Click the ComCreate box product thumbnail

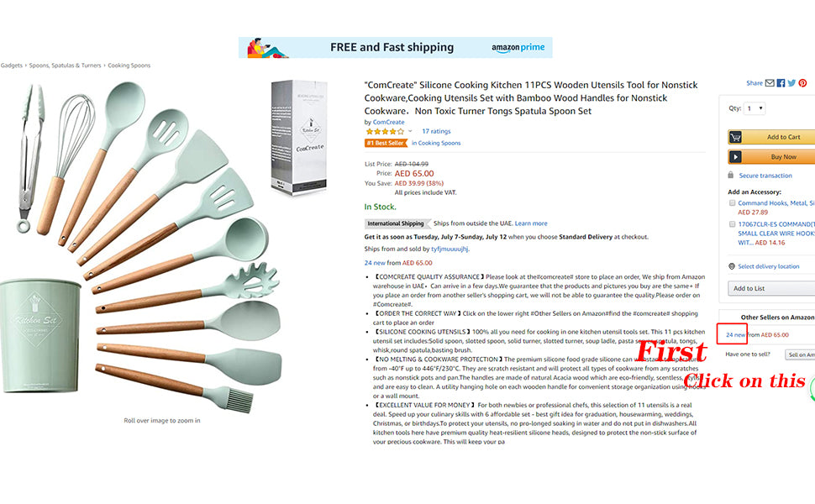pyautogui.click(x=299, y=137)
